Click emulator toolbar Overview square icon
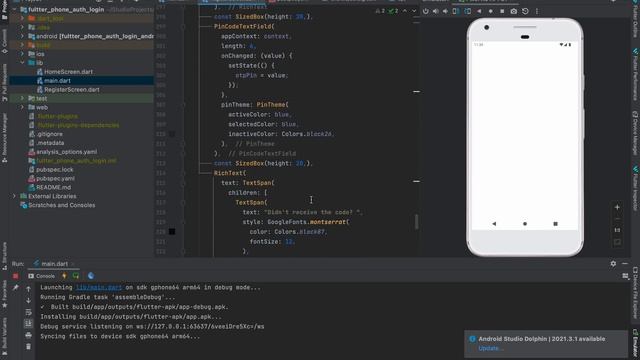The height and width of the screenshot is (360, 640). click(502, 11)
